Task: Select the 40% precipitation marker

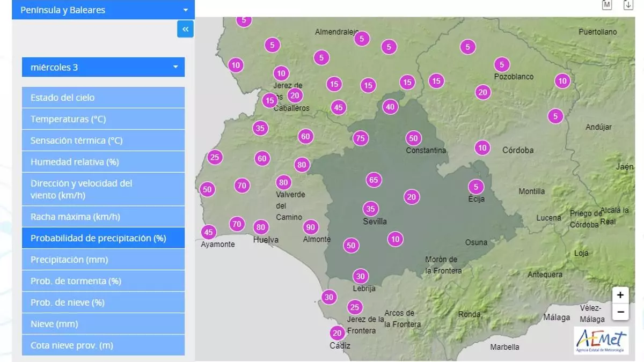Action: pyautogui.click(x=390, y=107)
